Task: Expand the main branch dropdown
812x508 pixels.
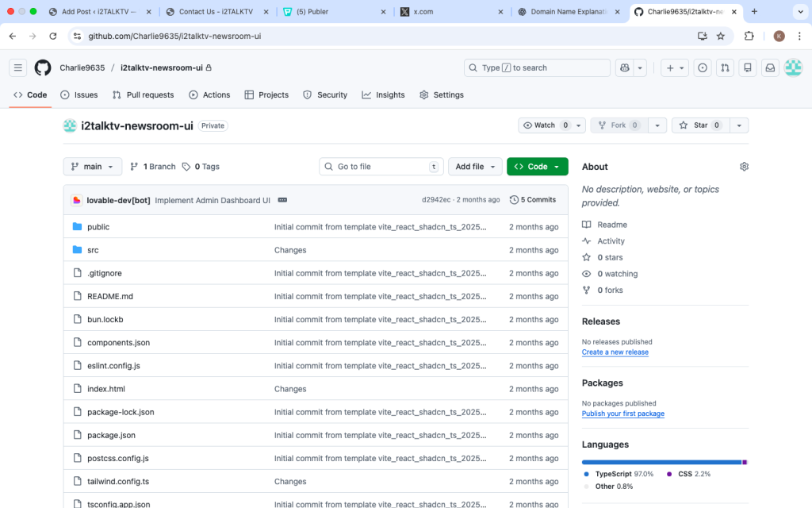Action: [x=93, y=167]
